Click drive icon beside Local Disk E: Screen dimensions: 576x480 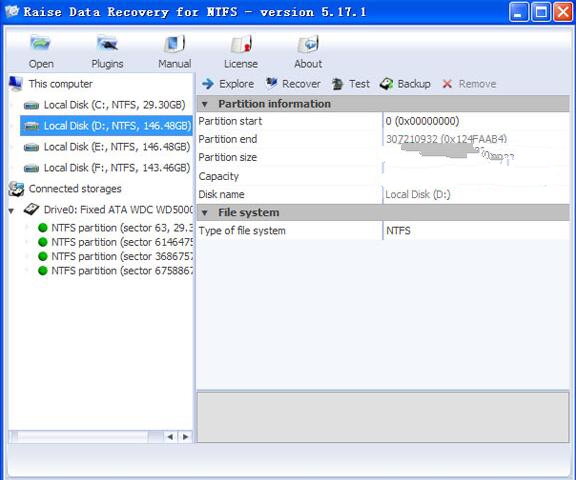click(x=31, y=148)
